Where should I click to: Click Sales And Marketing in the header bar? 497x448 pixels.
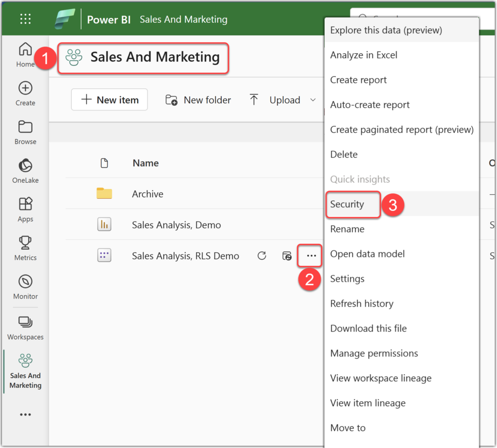[183, 19]
